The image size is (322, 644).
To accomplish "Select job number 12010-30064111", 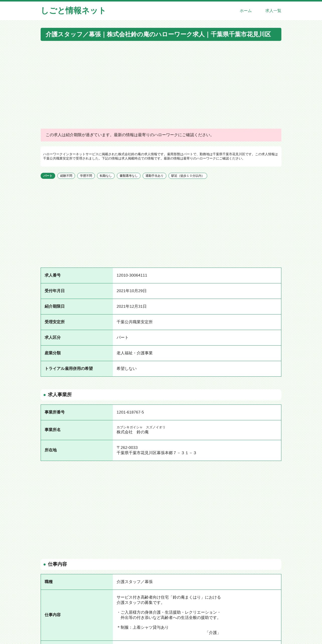I will (132, 275).
